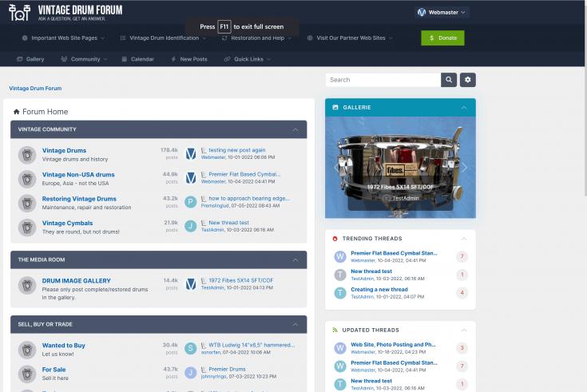Click Forum Home house icon
The width and height of the screenshot is (587, 392).
16,112
